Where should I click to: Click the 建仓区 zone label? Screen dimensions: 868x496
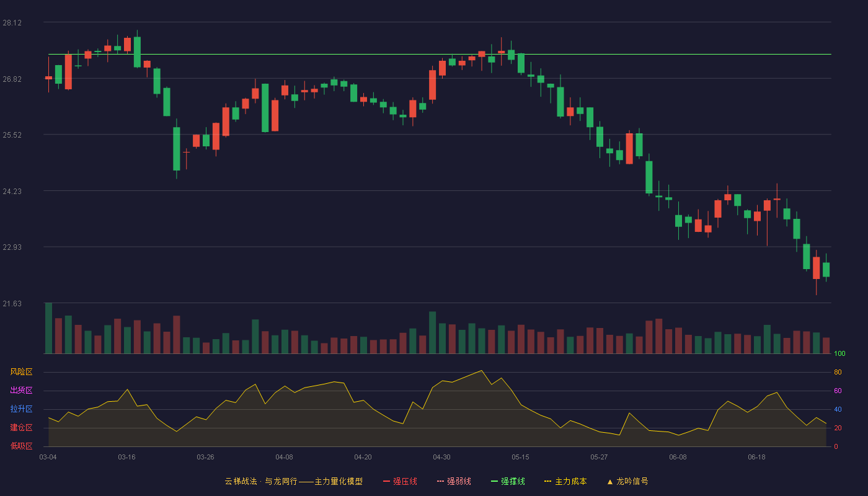21,428
